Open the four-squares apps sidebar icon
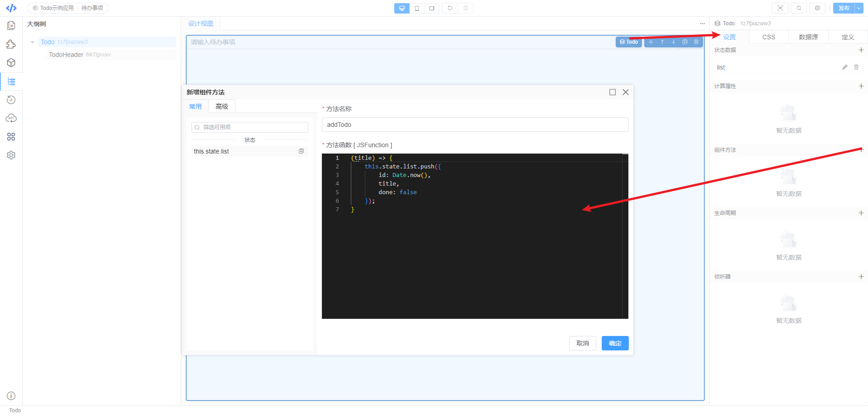 click(x=11, y=137)
